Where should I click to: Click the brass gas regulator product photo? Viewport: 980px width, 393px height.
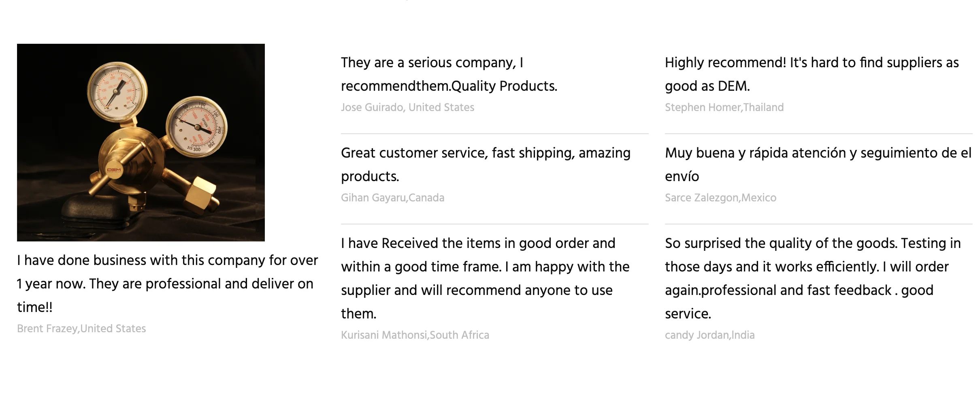[141, 142]
